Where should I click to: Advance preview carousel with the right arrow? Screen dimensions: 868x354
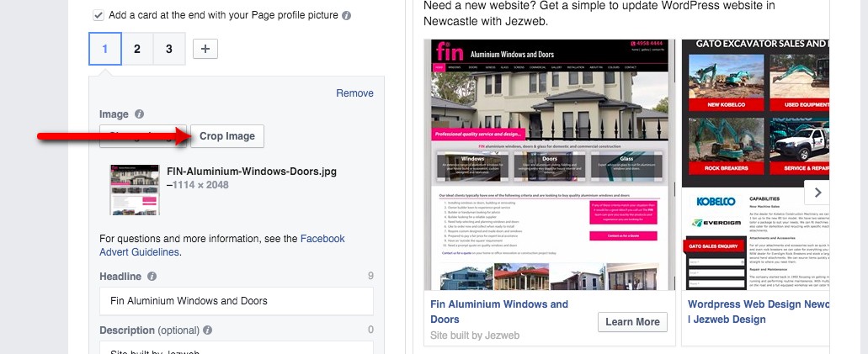(x=817, y=193)
